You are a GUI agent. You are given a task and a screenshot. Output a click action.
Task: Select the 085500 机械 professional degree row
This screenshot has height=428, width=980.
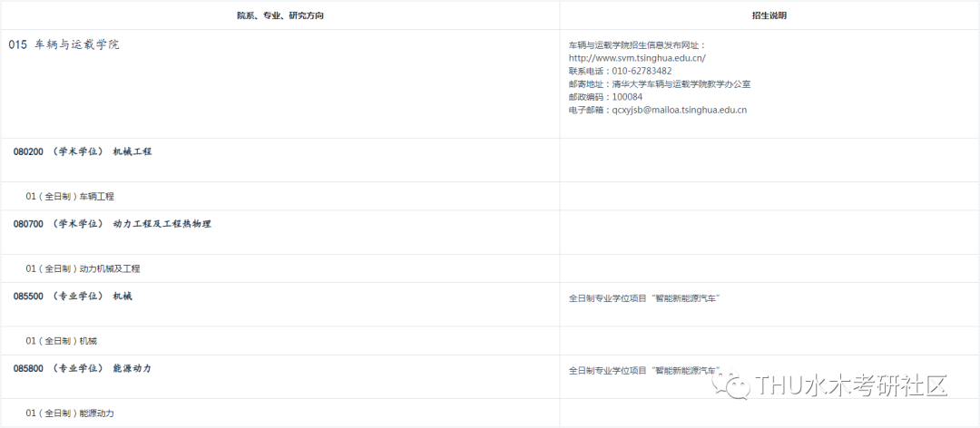pos(73,296)
